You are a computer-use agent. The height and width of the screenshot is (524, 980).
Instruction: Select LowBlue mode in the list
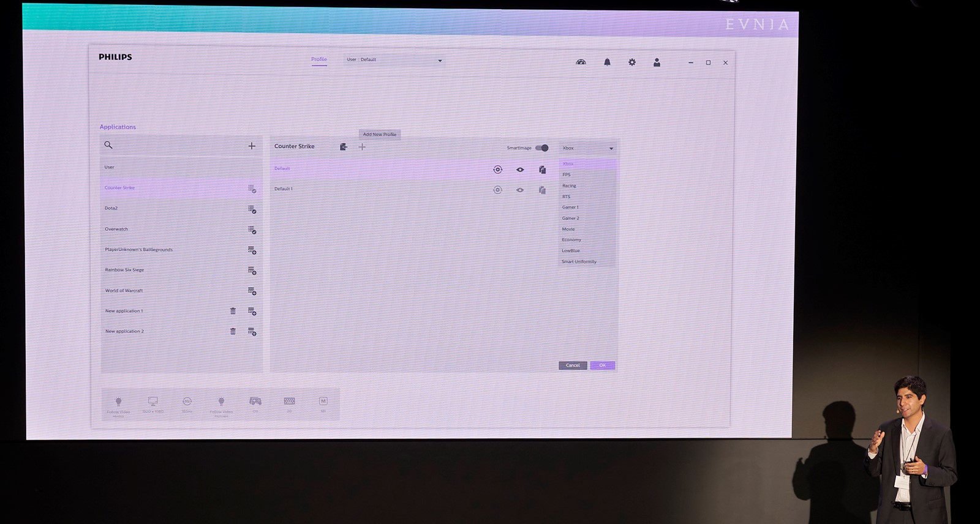[x=571, y=250]
